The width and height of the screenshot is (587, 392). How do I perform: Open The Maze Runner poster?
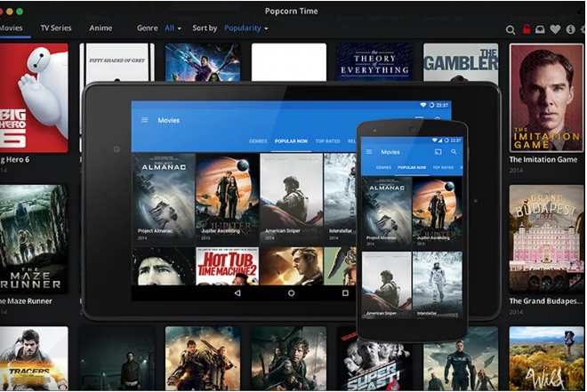(34, 239)
